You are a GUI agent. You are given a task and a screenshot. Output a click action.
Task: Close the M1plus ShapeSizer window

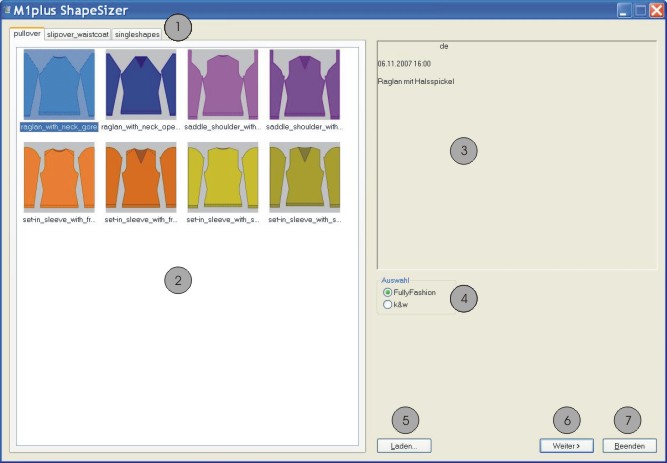click(655, 11)
